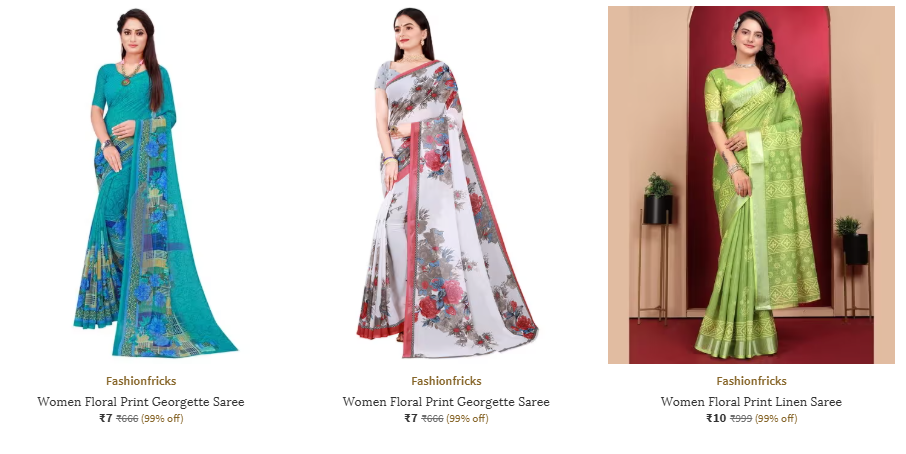Click the ₹7 price of the teal saree
The width and height of the screenshot is (906, 454).
click(x=106, y=418)
